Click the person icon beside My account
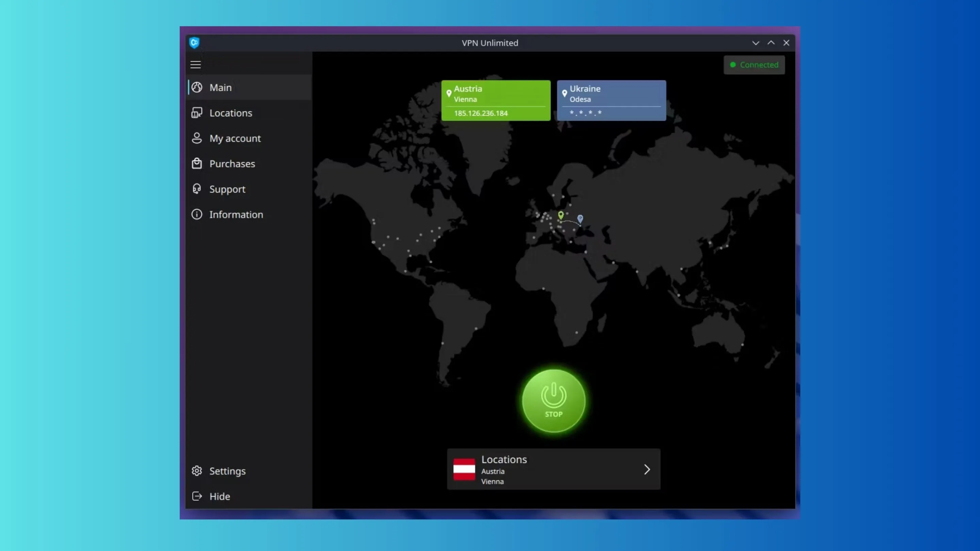Screen dimensions: 980x551 (x=197, y=138)
